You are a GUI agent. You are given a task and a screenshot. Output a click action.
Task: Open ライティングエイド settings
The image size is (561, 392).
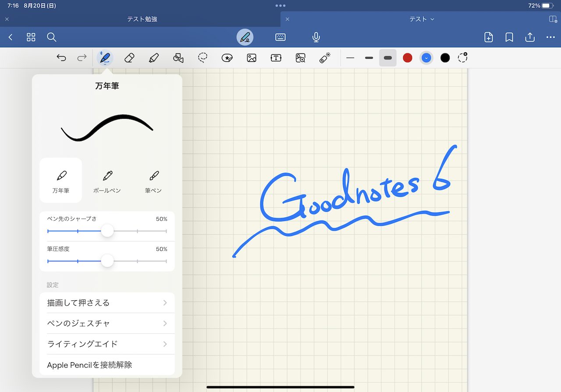[x=107, y=344]
